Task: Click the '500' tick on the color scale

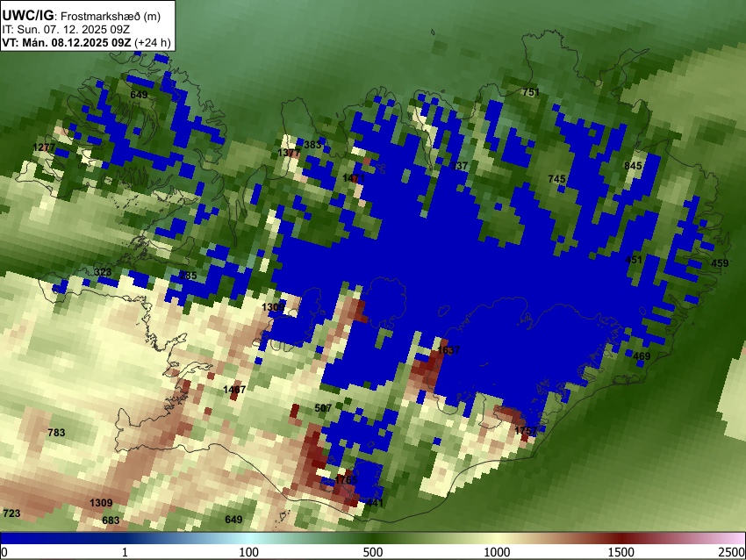Action: pos(373,552)
